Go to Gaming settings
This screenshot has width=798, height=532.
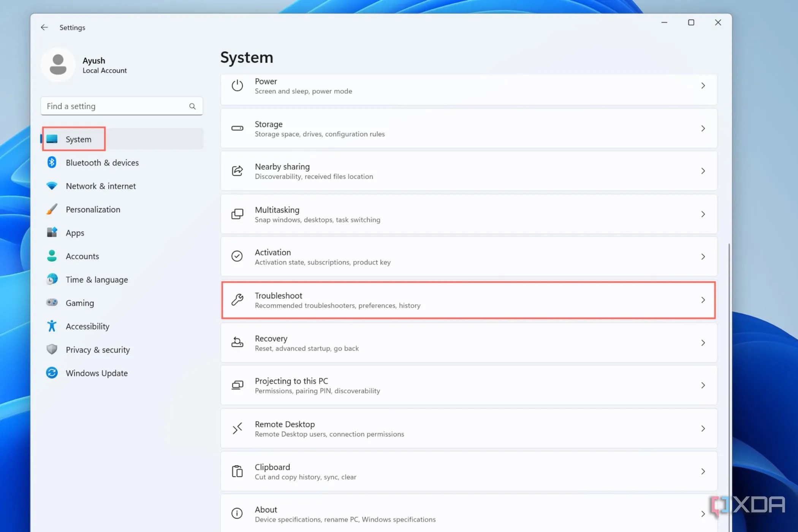(122, 303)
